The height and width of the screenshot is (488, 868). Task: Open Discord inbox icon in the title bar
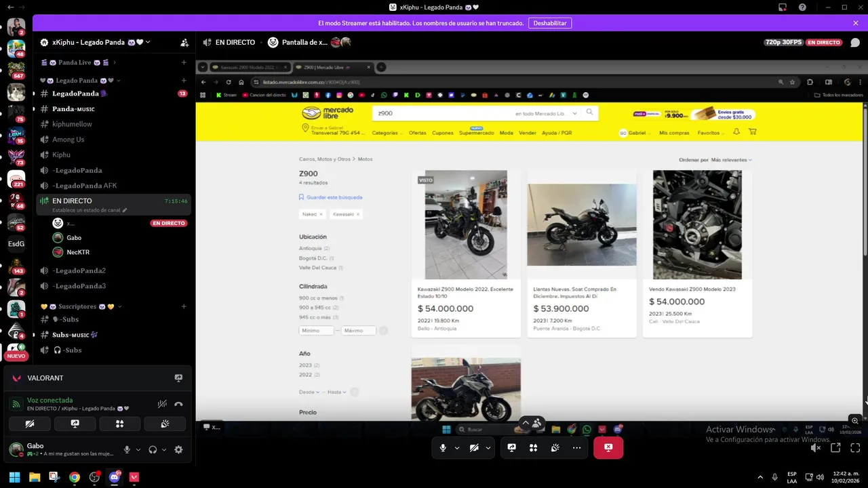pyautogui.click(x=783, y=7)
